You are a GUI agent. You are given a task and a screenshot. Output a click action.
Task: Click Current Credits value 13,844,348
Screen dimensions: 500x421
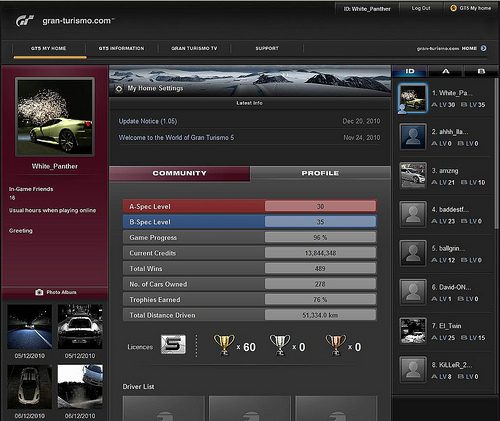pos(320,253)
